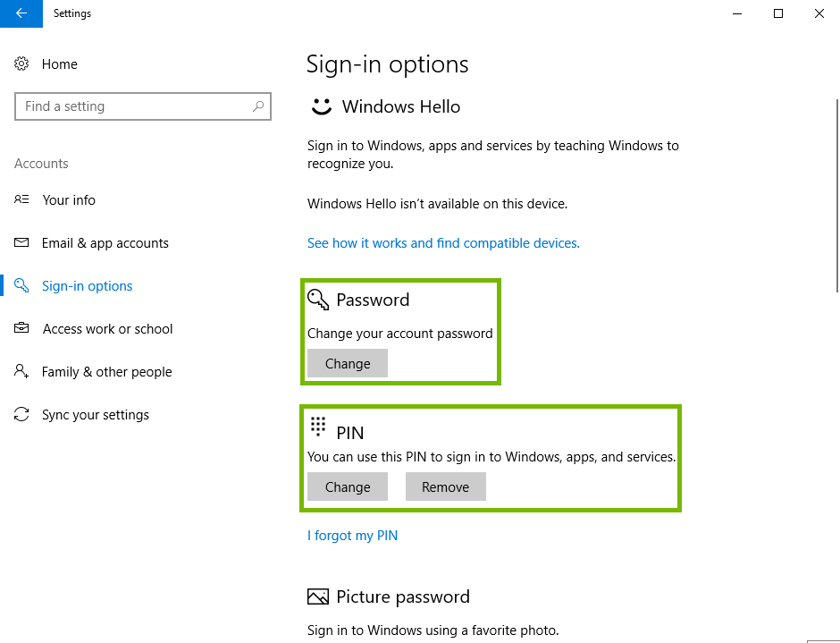The height and width of the screenshot is (643, 840).
Task: Click the Email & app accounts envelope icon
Action: pos(21,242)
